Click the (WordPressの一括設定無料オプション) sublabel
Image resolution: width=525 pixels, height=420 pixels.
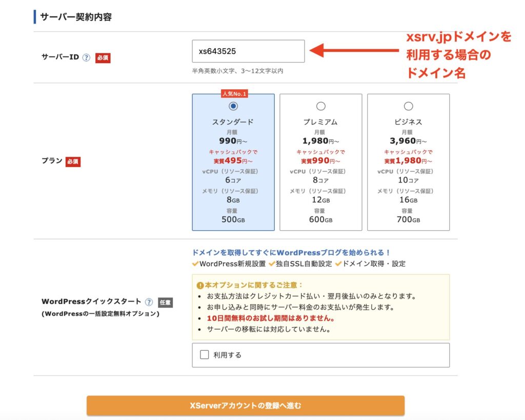point(100,314)
